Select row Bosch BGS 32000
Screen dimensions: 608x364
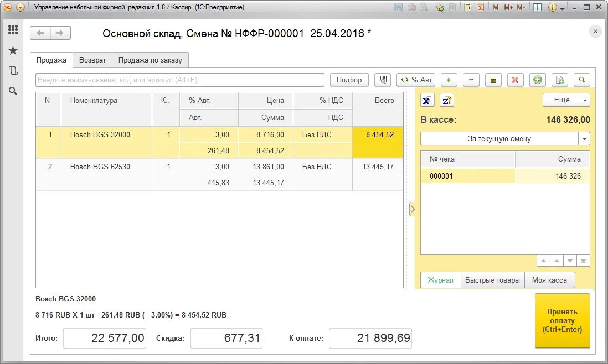click(x=219, y=142)
